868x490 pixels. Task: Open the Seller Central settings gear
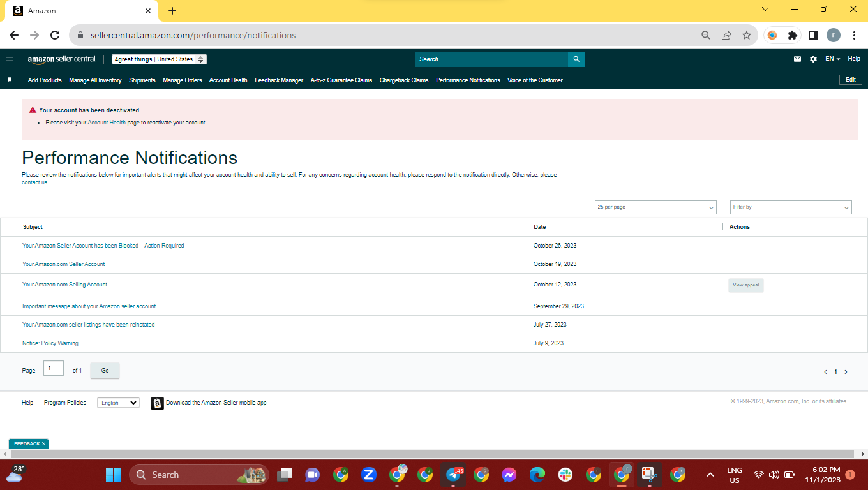tap(813, 59)
